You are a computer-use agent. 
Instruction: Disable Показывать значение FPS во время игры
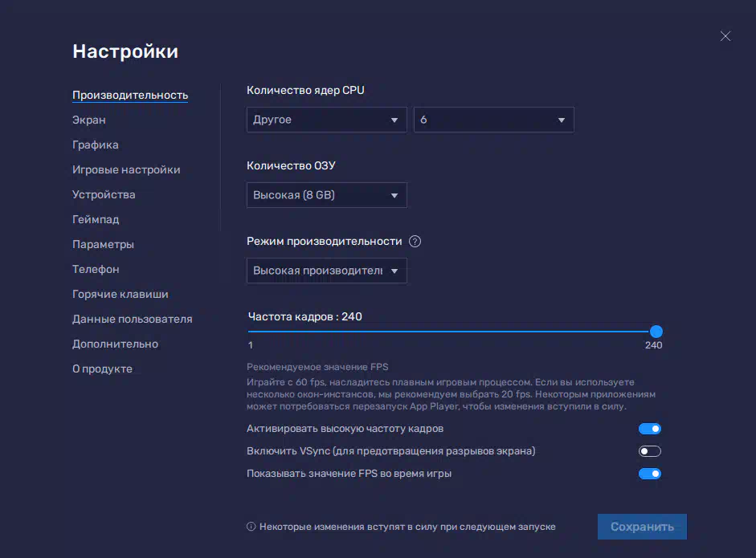pyautogui.click(x=649, y=474)
